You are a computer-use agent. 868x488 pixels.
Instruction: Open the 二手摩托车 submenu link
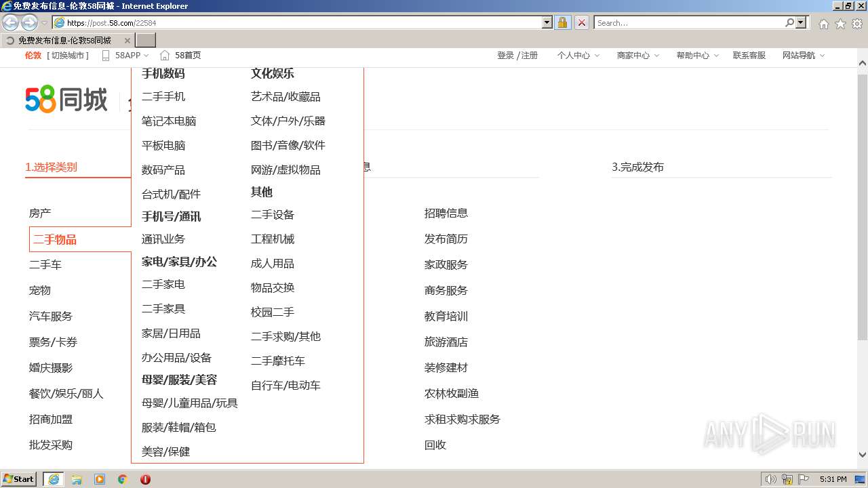point(278,361)
